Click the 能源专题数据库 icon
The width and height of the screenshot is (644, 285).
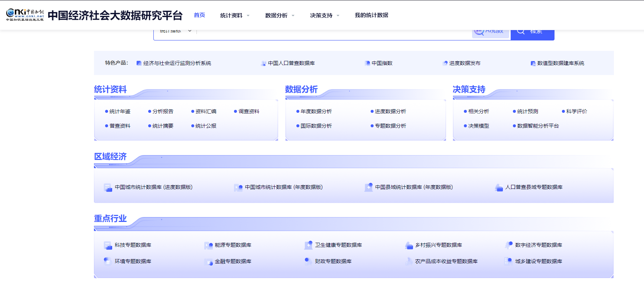pos(208,245)
